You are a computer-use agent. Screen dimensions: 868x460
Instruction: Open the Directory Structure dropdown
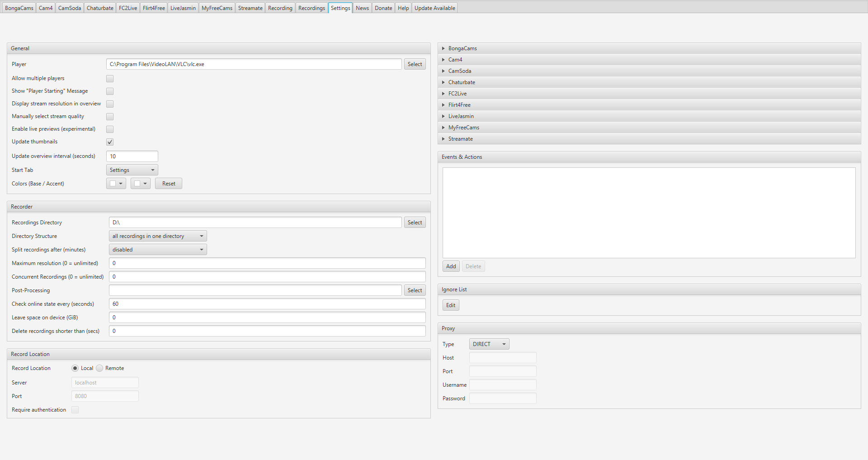click(158, 236)
